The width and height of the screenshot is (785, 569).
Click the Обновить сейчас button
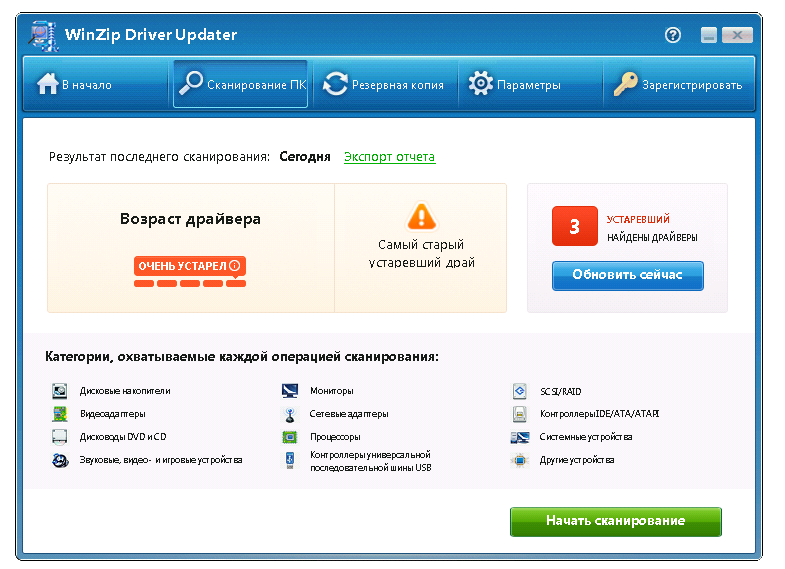(x=627, y=275)
